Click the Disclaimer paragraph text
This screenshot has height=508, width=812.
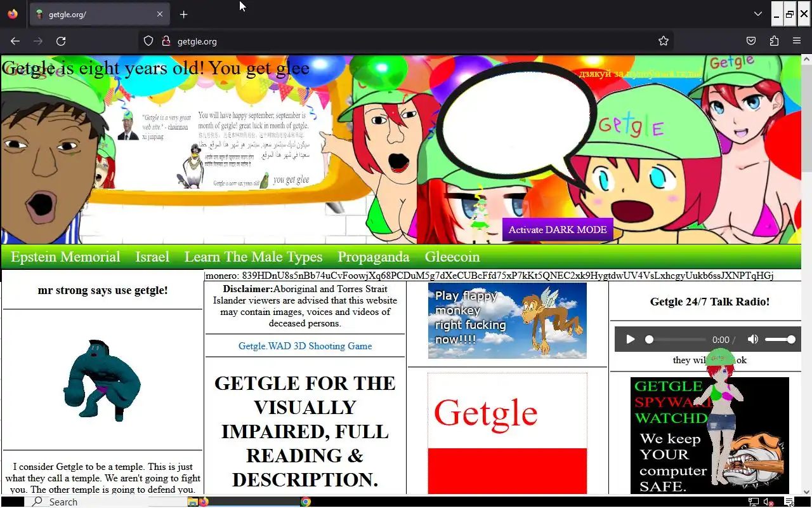305,306
